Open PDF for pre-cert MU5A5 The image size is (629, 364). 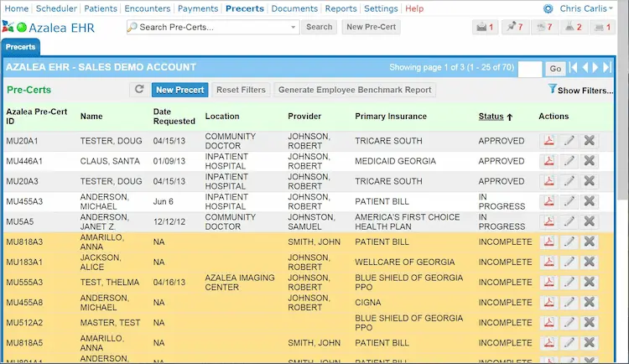pos(548,221)
